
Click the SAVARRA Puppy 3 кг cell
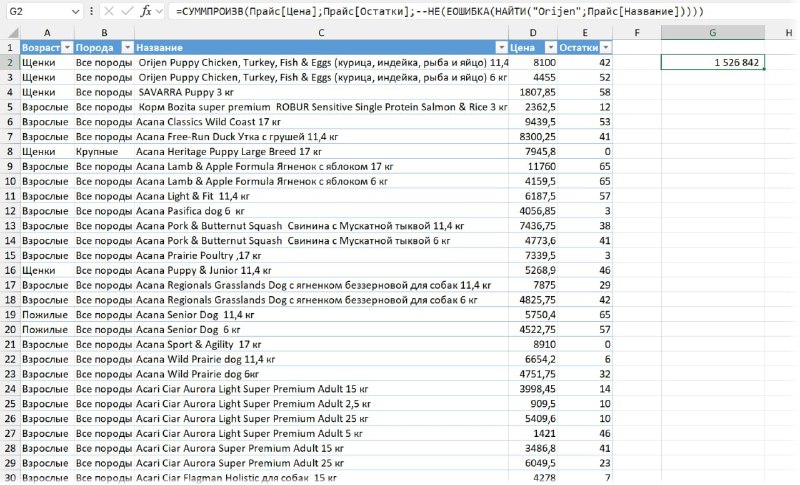pyautogui.click(x=321, y=92)
